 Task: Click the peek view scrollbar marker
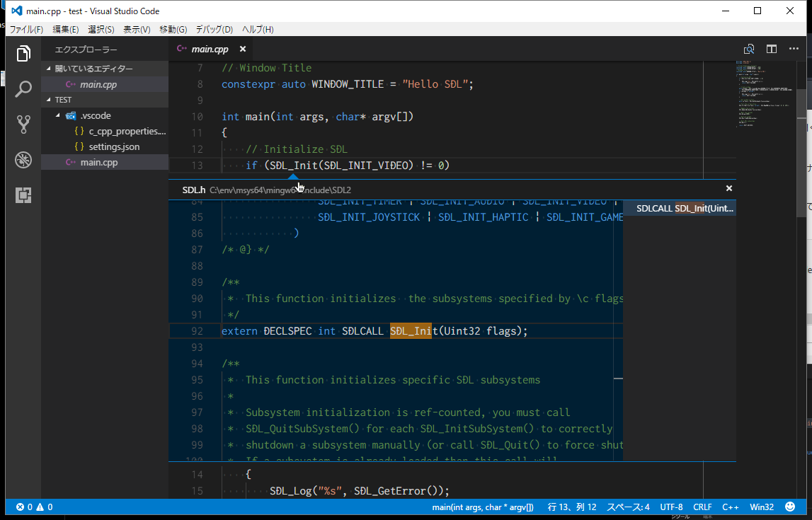(618, 379)
